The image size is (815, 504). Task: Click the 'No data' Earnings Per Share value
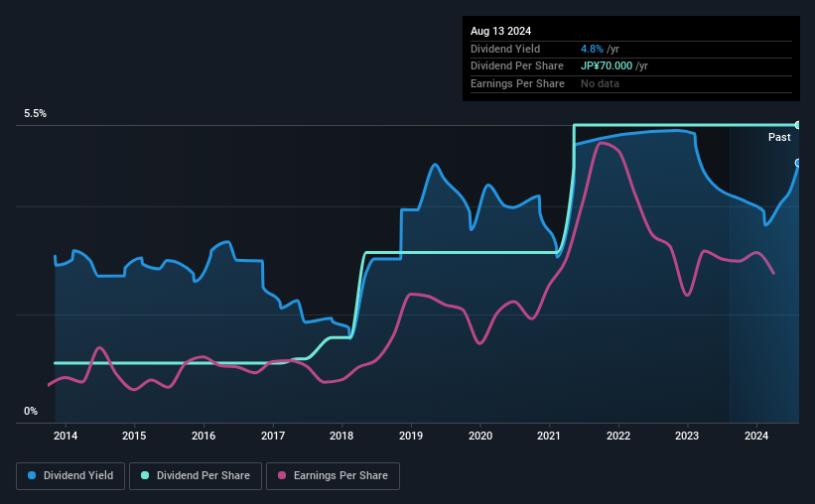[600, 83]
